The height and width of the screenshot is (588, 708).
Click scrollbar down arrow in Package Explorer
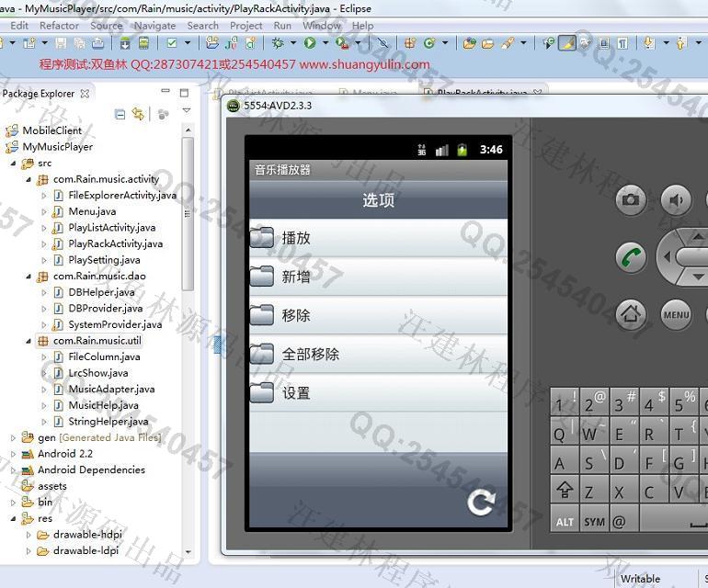pos(188,551)
